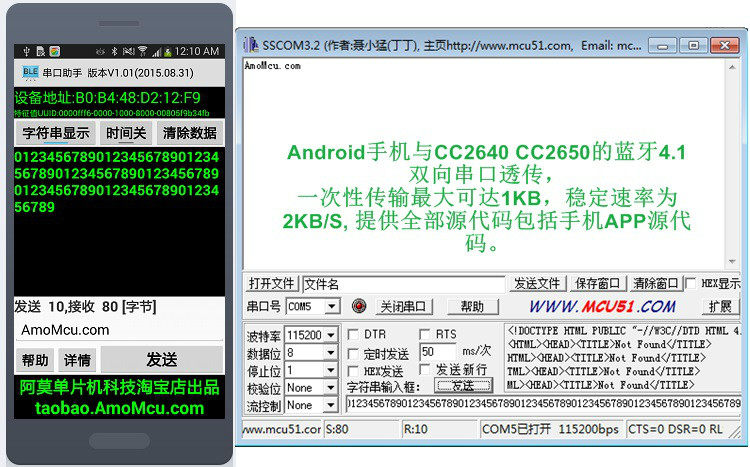Maximize the SSCOM3.2 window

pos(693,46)
